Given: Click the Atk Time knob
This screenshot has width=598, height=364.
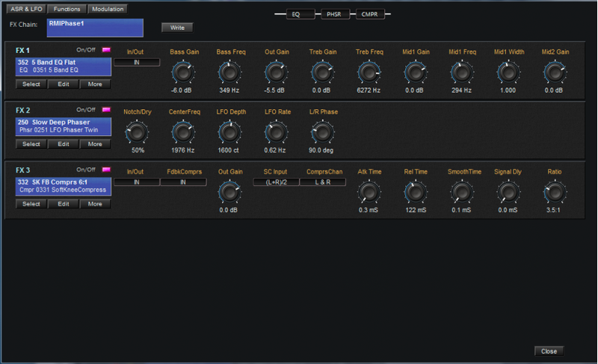Looking at the screenshot, I should (369, 192).
